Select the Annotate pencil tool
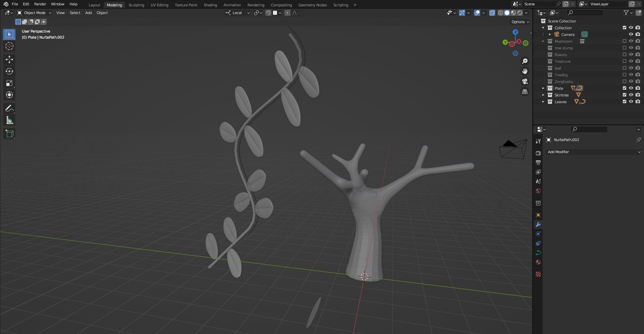 [9, 108]
